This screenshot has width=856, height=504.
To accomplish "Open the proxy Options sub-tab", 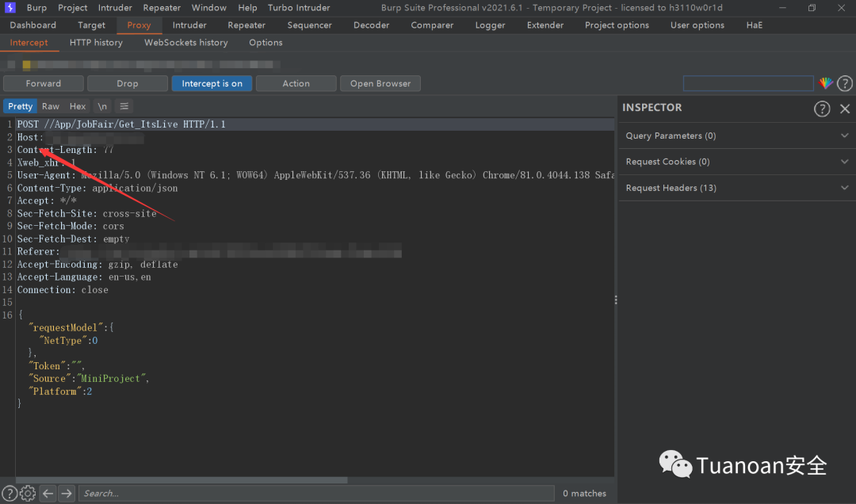I will pos(266,43).
